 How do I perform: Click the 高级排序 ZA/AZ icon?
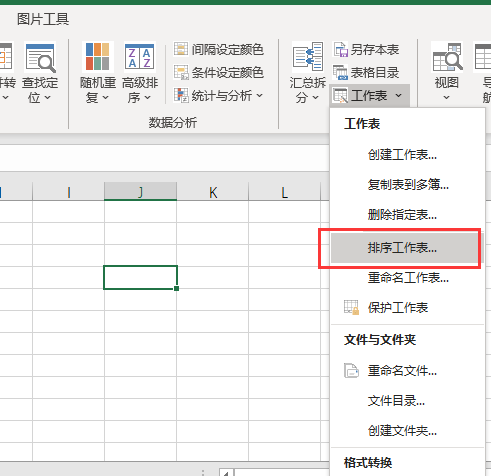140,57
